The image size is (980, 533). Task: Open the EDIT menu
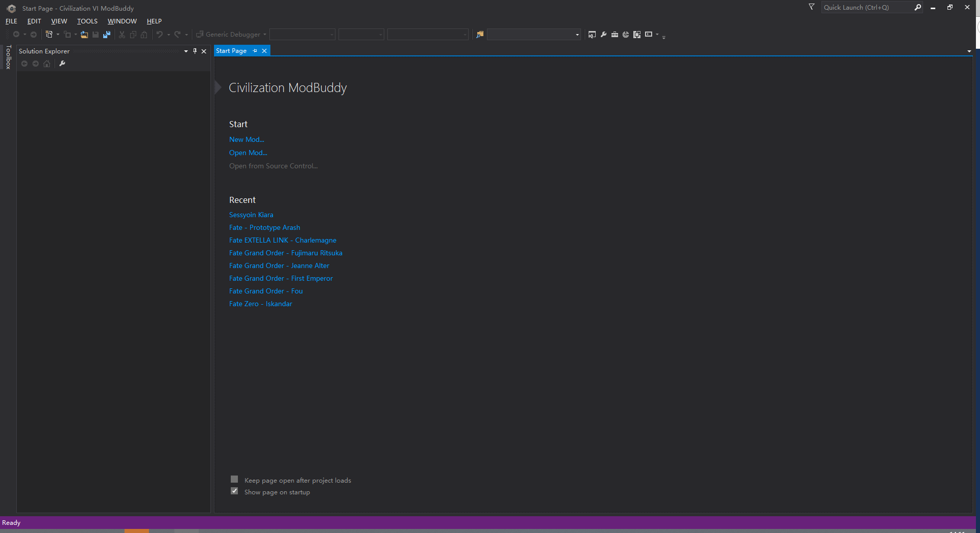[34, 21]
